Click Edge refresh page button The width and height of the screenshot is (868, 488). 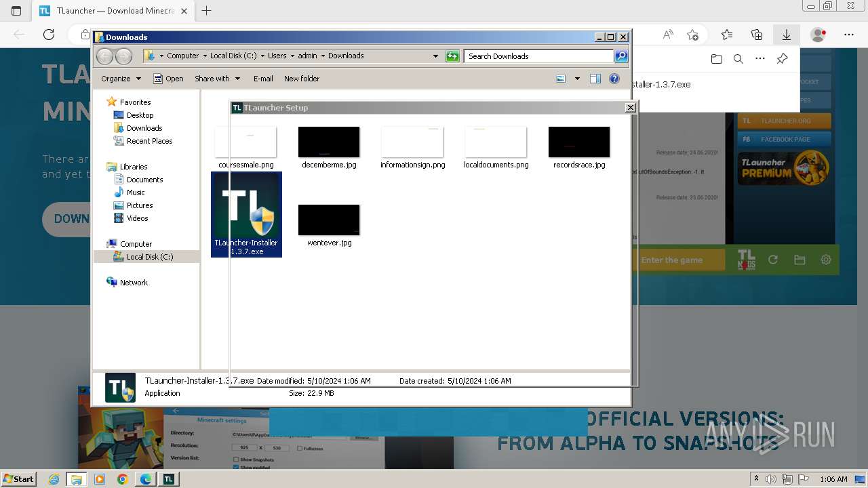tap(49, 35)
